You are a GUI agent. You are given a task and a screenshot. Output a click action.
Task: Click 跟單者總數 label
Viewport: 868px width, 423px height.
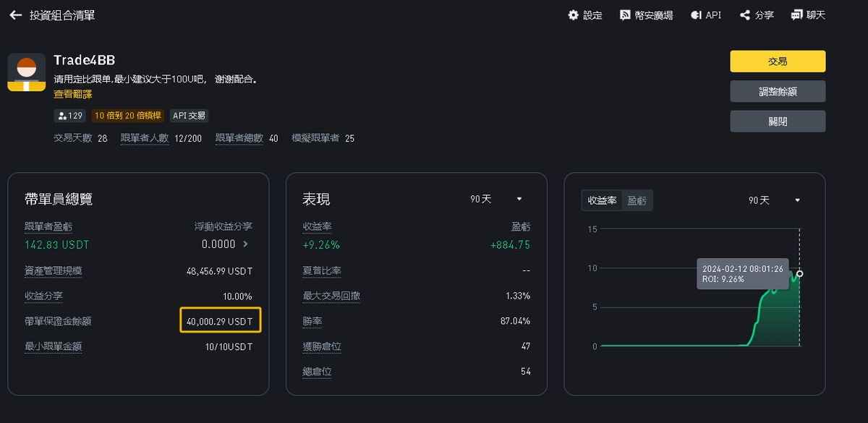click(239, 138)
